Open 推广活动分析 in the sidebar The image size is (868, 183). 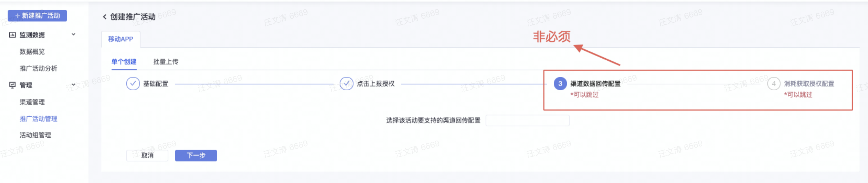coord(38,68)
